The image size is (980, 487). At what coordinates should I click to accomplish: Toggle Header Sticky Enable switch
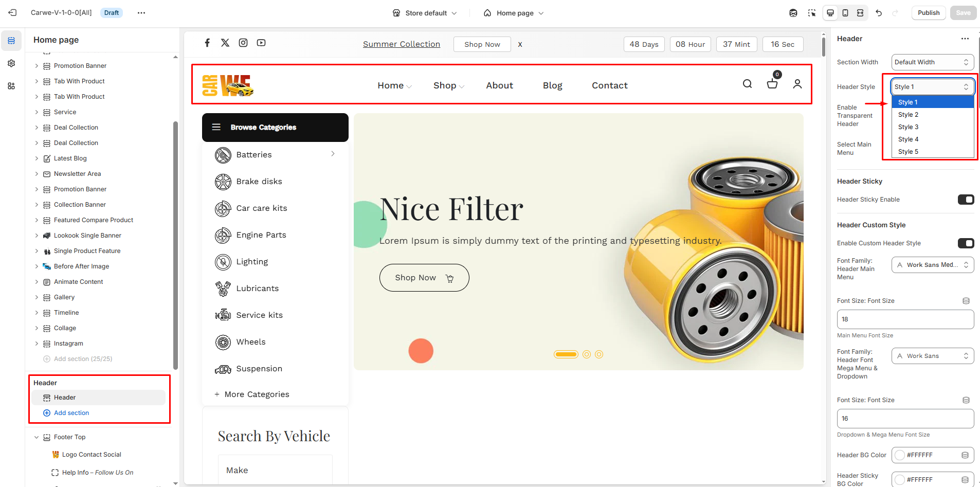(966, 200)
